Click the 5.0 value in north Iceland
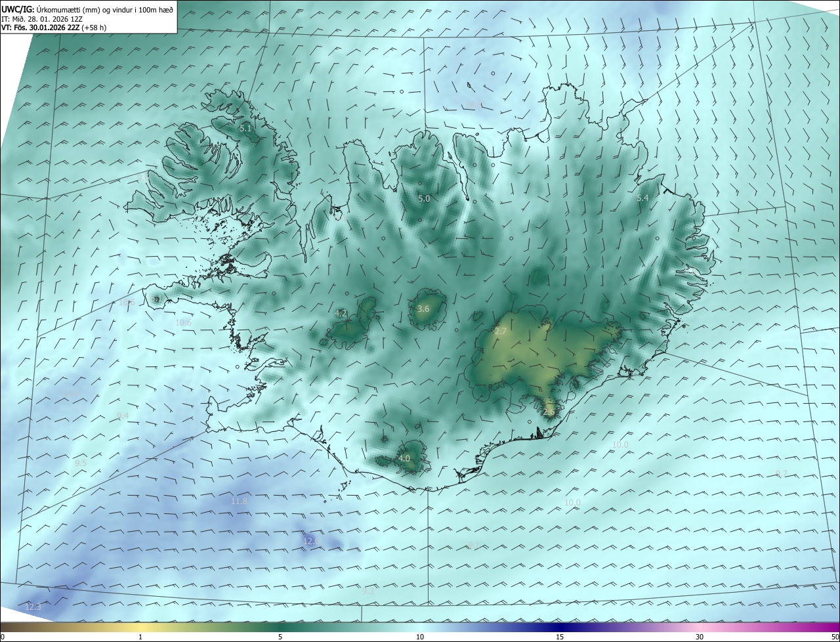The height and width of the screenshot is (642, 840). [424, 198]
